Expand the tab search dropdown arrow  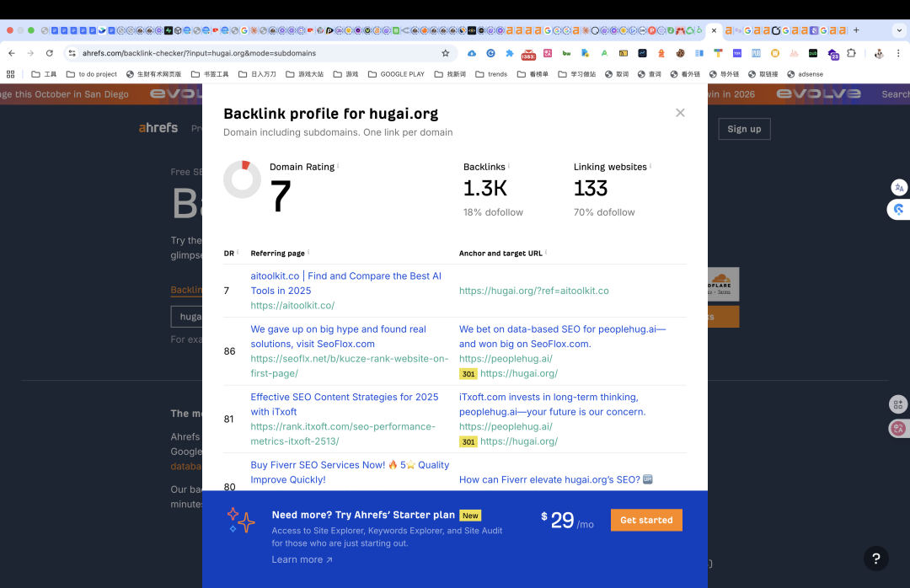point(899,30)
